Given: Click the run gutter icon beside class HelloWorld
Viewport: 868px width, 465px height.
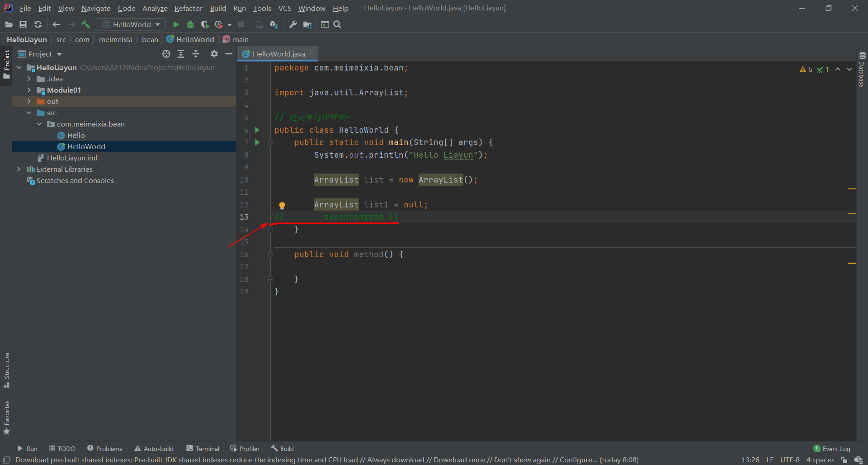Looking at the screenshot, I should (257, 130).
